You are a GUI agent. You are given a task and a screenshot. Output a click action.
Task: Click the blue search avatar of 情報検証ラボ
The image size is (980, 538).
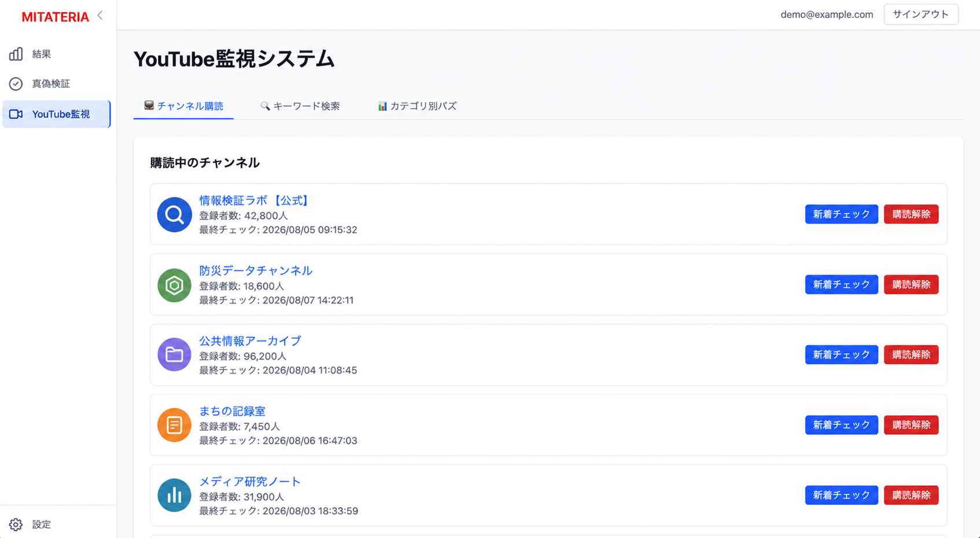coord(174,215)
